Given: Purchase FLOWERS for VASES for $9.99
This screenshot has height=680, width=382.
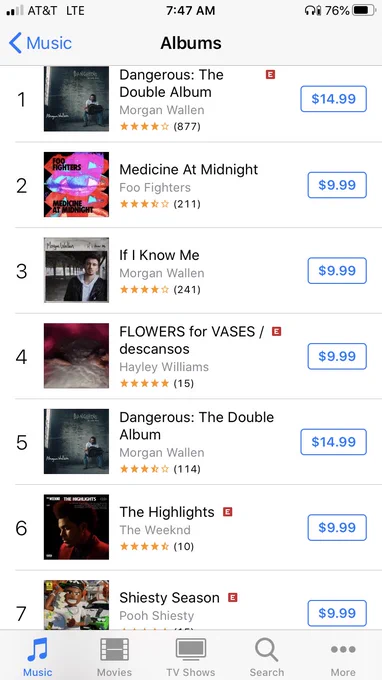Looking at the screenshot, I should [x=337, y=356].
